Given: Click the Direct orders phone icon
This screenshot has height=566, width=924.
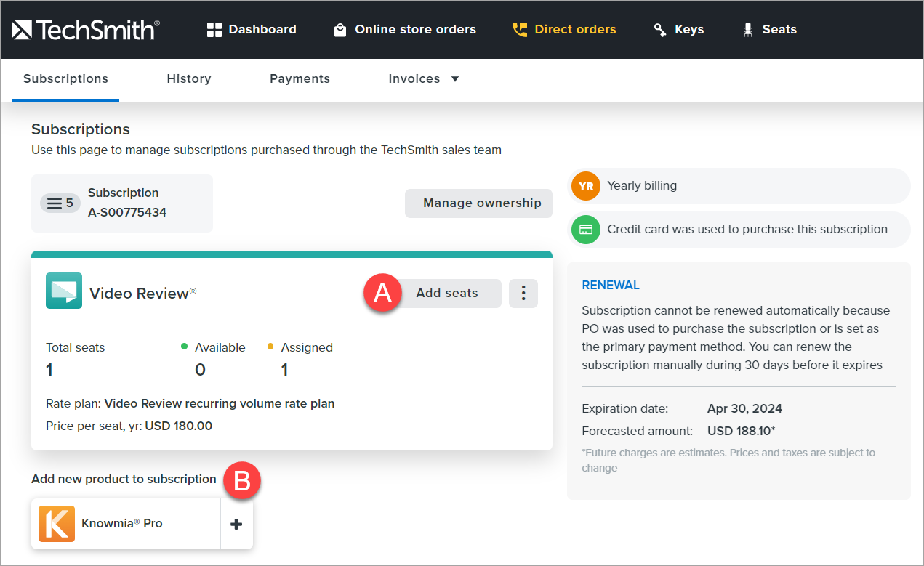Looking at the screenshot, I should (x=519, y=29).
